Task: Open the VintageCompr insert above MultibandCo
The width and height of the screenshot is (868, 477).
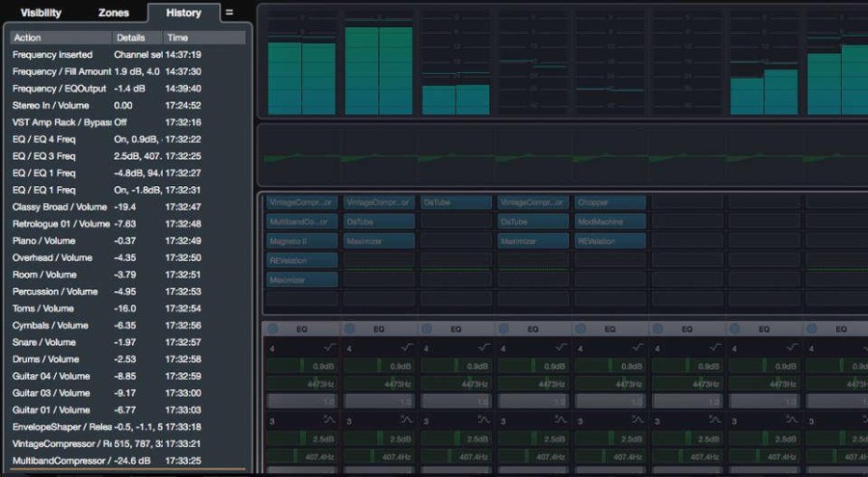Action: tap(302, 202)
